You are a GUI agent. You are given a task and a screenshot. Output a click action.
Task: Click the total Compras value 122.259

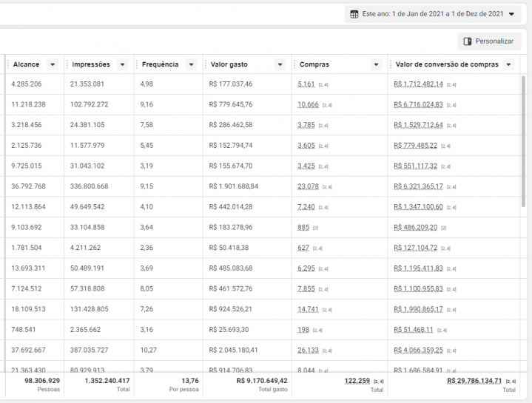point(357,381)
